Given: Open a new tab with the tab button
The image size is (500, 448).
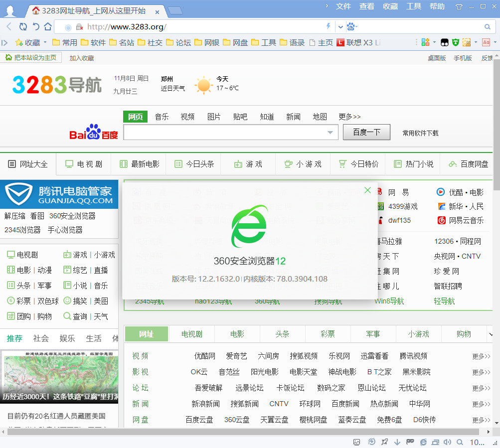Looking at the screenshot, I should pos(175,11).
